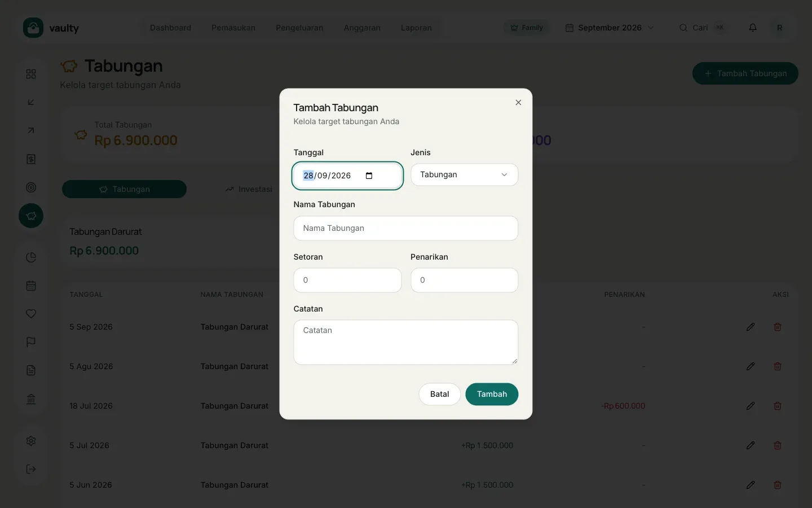Screen dimensions: 812x508
Task: Open the dashboard grid icon in sidebar
Action: pos(31,74)
